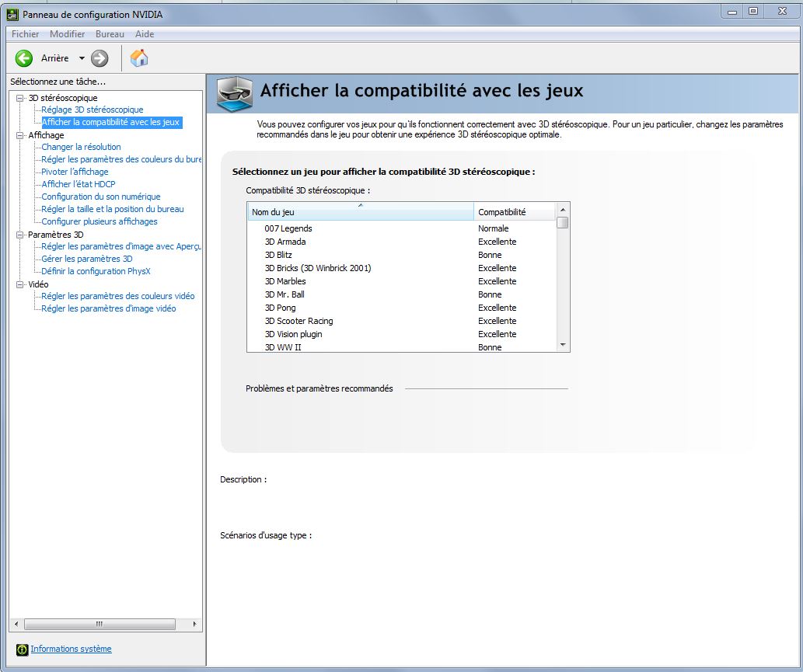Open Informations système link
Screen dimensions: 803x672
(72, 649)
